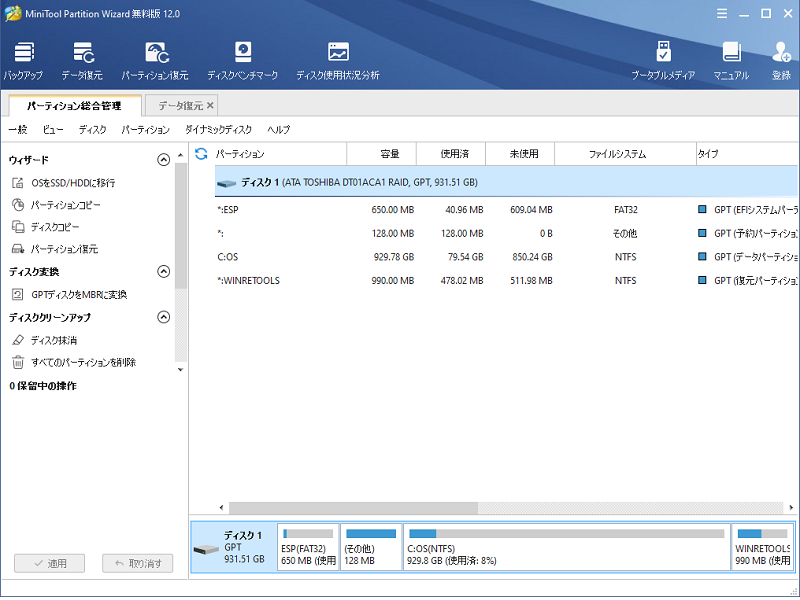
Task: Choose ディスクコピー wizard
Action: coord(45,227)
